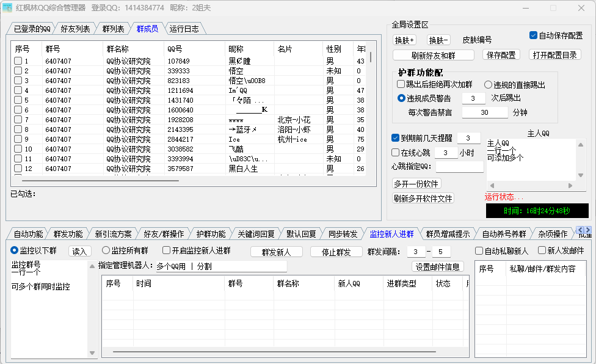The width and height of the screenshot is (596, 364).
Task: Disable 自动保存配置 checkbox
Action: coord(533,35)
